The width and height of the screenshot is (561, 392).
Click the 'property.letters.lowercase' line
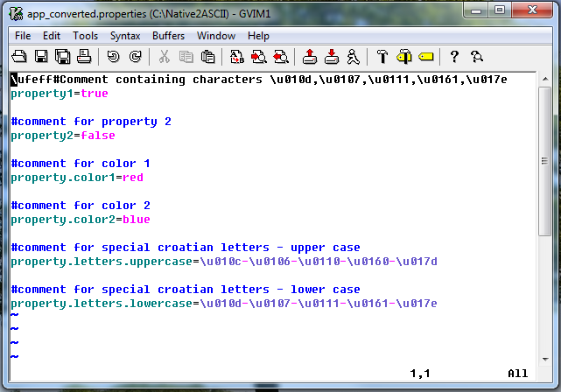[x=224, y=304]
